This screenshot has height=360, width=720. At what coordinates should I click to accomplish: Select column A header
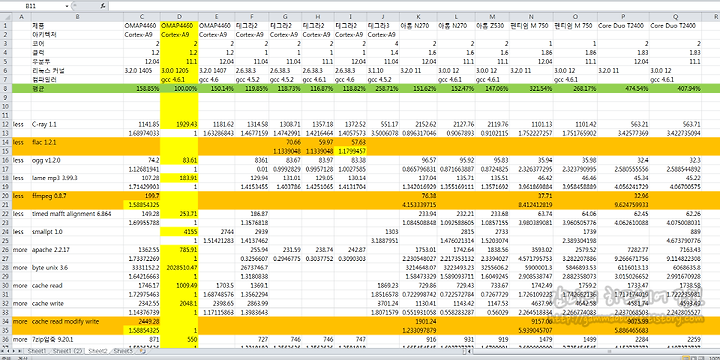(21, 17)
